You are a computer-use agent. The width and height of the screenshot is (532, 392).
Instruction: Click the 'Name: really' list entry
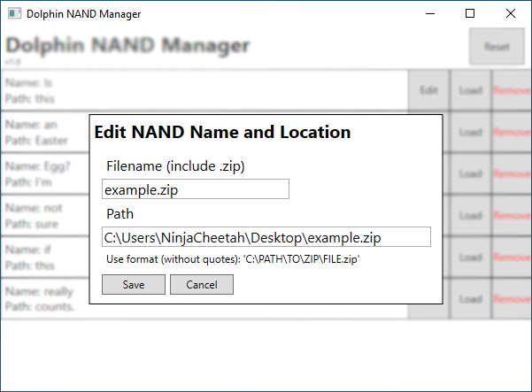(x=45, y=299)
